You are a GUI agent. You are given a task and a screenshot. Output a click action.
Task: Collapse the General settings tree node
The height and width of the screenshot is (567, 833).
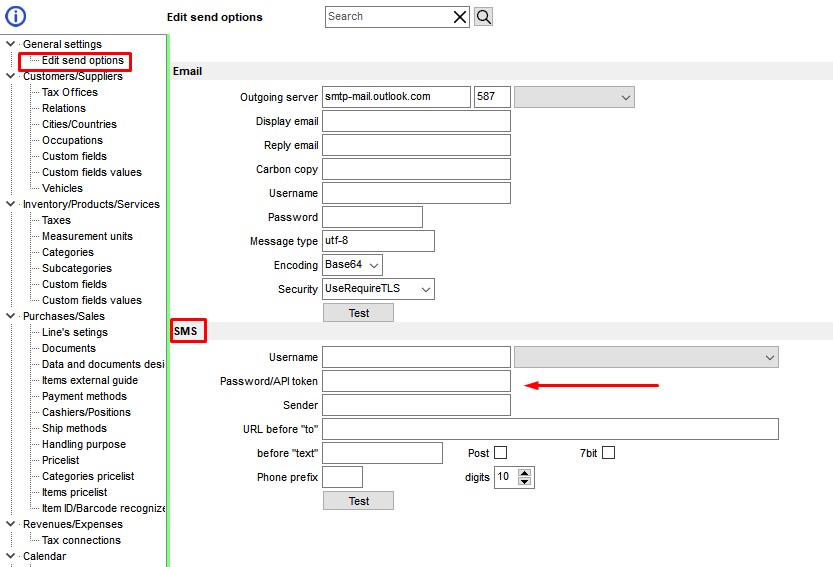coord(10,44)
